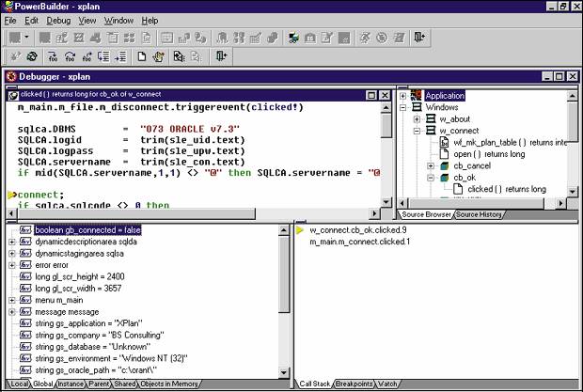583x392 pixels.
Task: Click the Start running-man icon in debugger toolbar
Action: click(x=15, y=56)
